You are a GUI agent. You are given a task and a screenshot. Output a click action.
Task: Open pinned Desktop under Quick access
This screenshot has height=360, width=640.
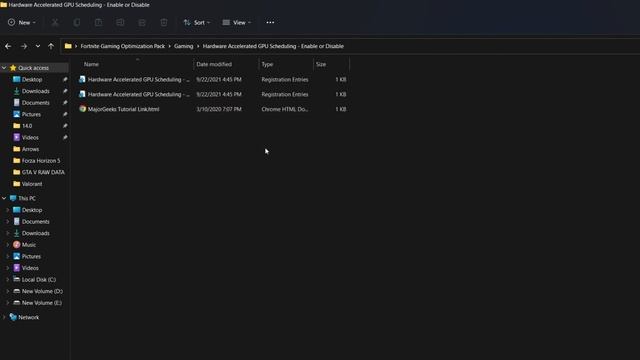coord(32,80)
